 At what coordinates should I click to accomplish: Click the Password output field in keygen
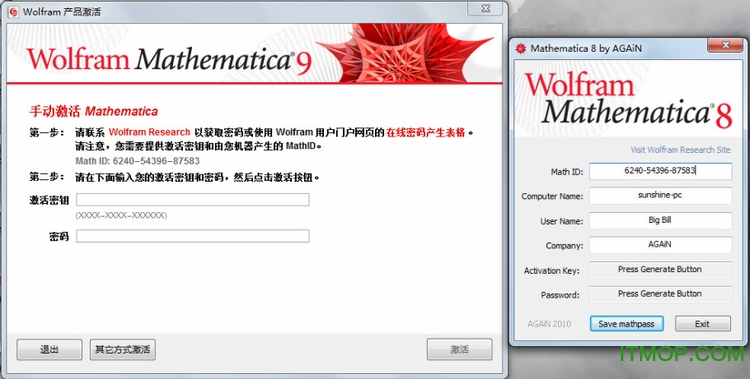pos(660,294)
